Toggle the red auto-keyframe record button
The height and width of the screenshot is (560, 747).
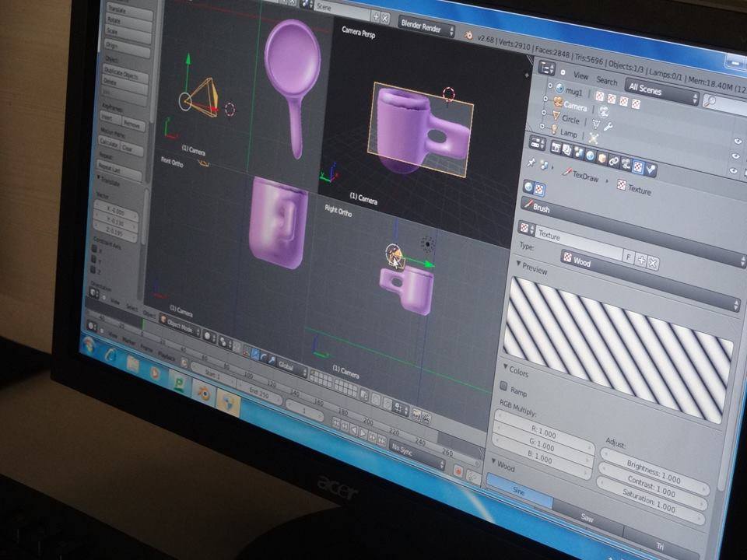point(458,471)
